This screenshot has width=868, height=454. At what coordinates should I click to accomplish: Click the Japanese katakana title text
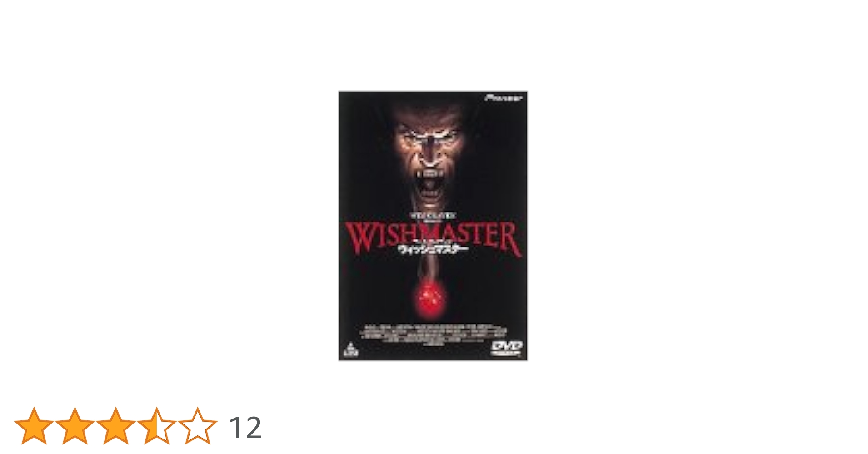coord(432,249)
